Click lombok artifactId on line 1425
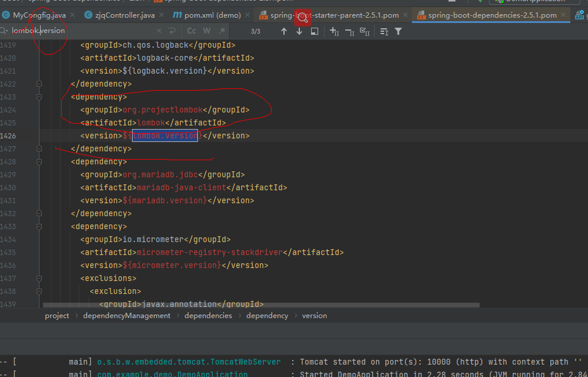Viewport: 588px width, 377px height. (x=151, y=123)
